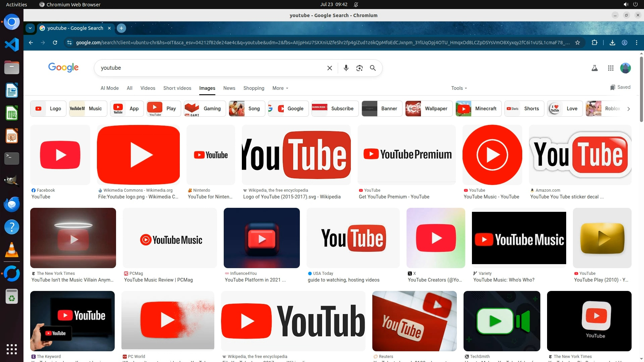Open the Saved images link

tap(620, 87)
